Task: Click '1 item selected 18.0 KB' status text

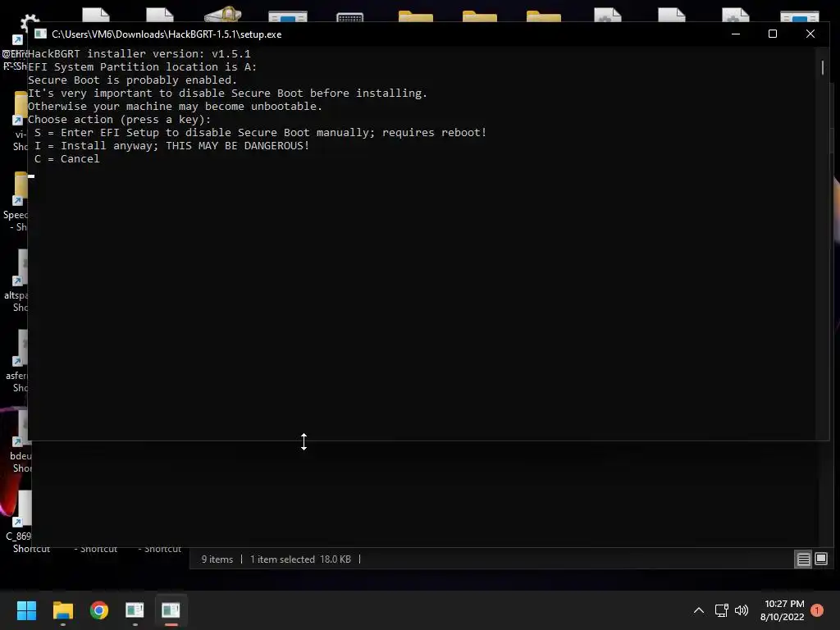Action: pyautogui.click(x=300, y=559)
